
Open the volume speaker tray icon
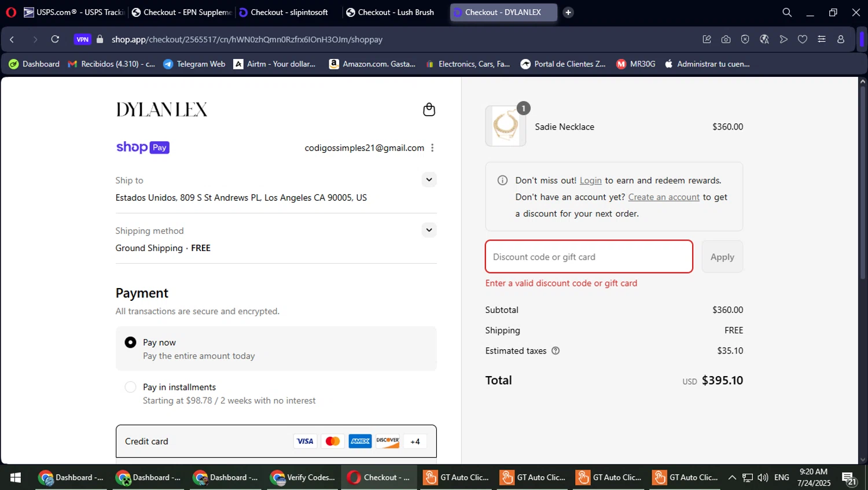(763, 477)
